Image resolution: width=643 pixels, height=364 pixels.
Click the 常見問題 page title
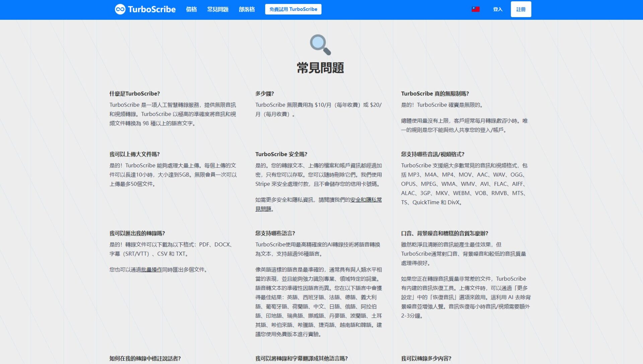click(x=321, y=68)
